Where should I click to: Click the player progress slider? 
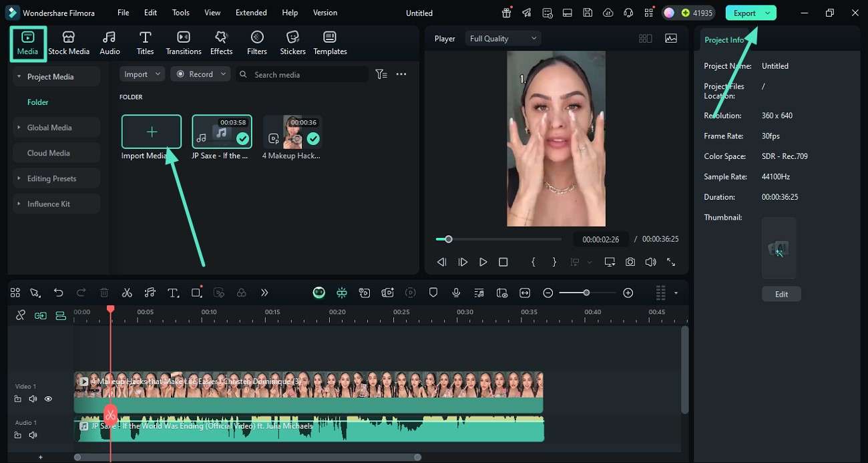[x=499, y=239]
